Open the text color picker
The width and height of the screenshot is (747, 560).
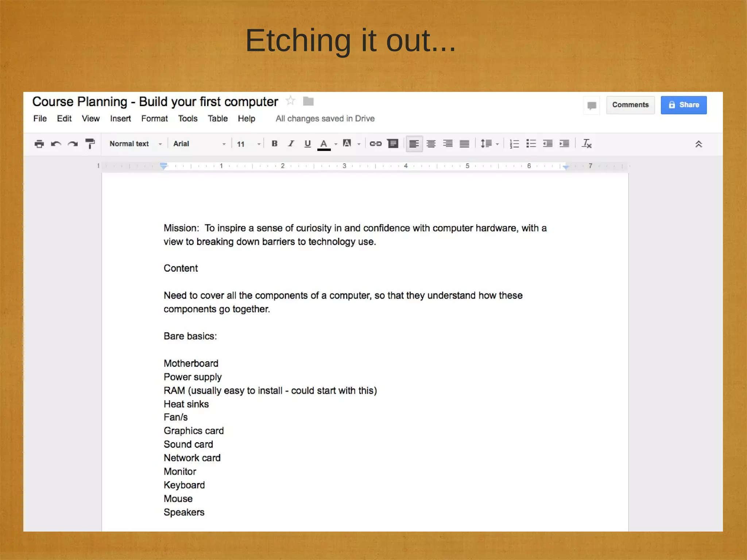[324, 144]
